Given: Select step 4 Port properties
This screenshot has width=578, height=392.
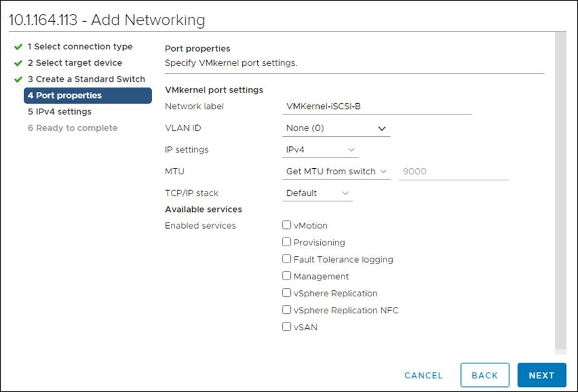Looking at the screenshot, I should [x=88, y=96].
